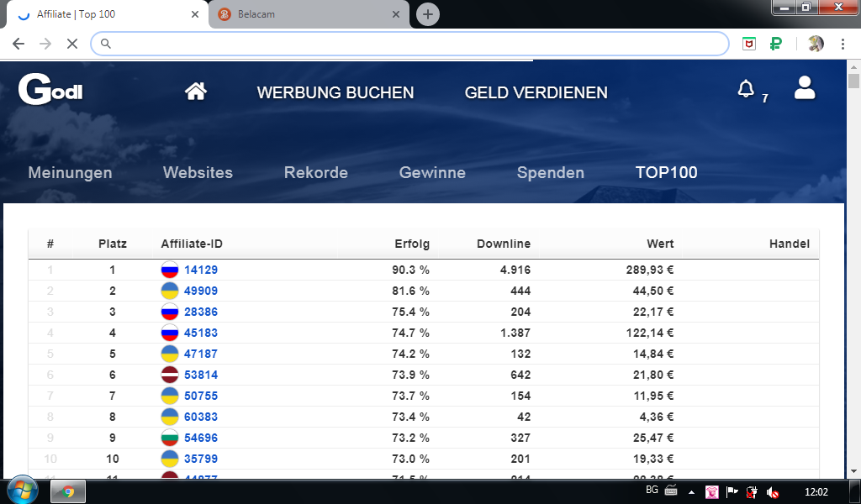Click the green ruble extension icon
The height and width of the screenshot is (504, 861).
coord(776,44)
